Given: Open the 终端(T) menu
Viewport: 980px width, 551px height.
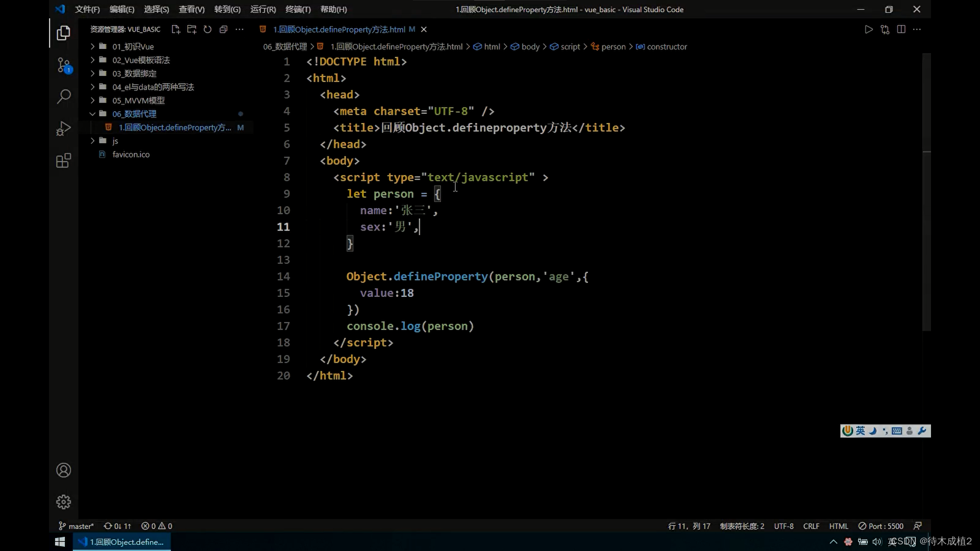Looking at the screenshot, I should pyautogui.click(x=298, y=9).
